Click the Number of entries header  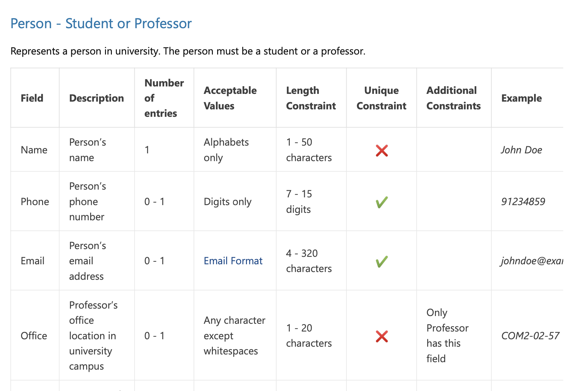point(164,98)
